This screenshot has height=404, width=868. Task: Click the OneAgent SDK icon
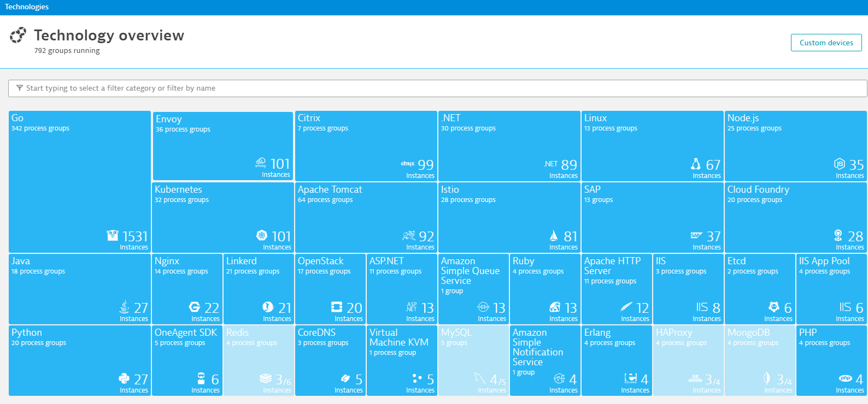[201, 378]
